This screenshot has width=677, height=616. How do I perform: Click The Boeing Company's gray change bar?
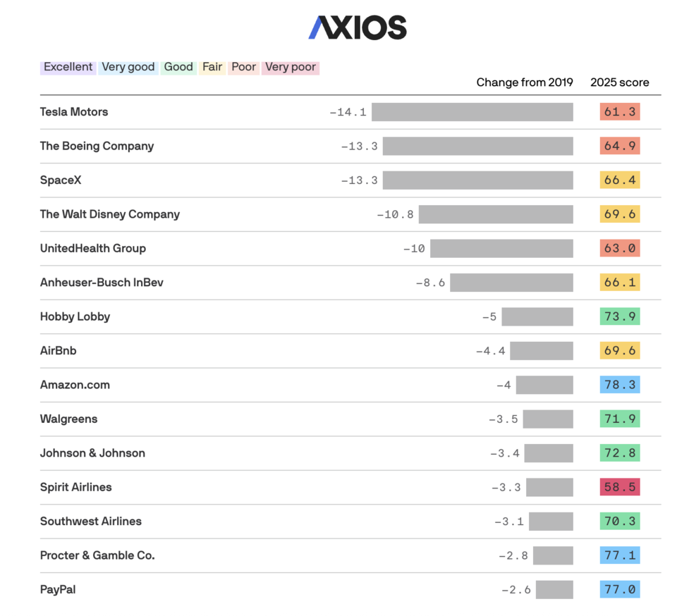(478, 146)
